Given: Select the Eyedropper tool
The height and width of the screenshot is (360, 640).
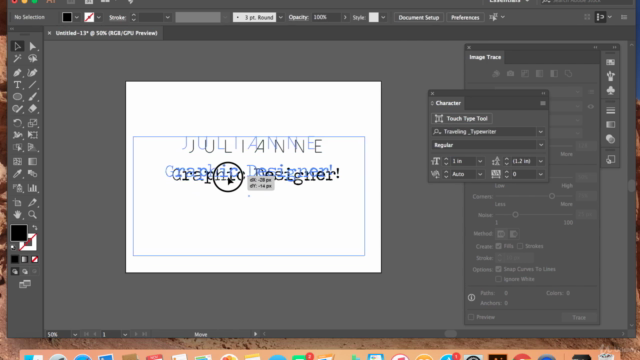Looking at the screenshot, I should tap(17, 174).
